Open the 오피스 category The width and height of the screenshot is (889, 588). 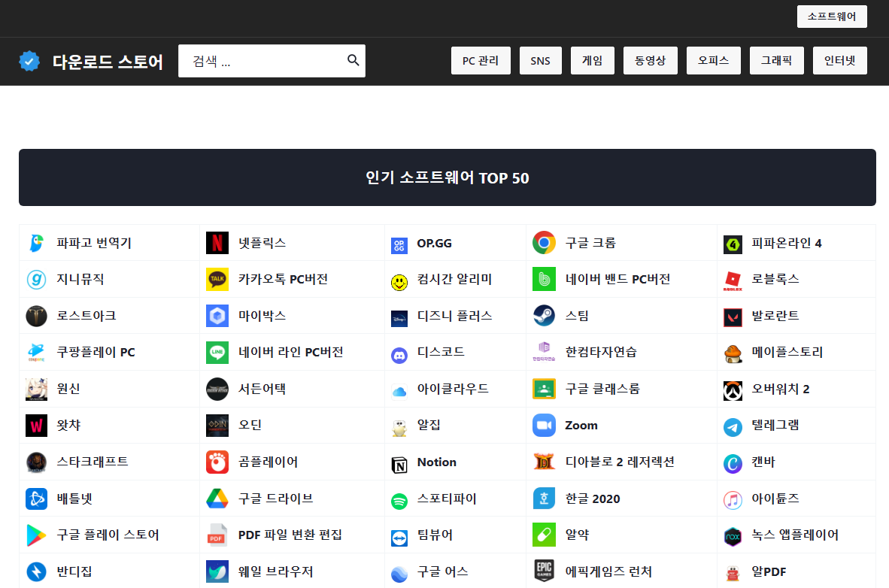tap(713, 61)
